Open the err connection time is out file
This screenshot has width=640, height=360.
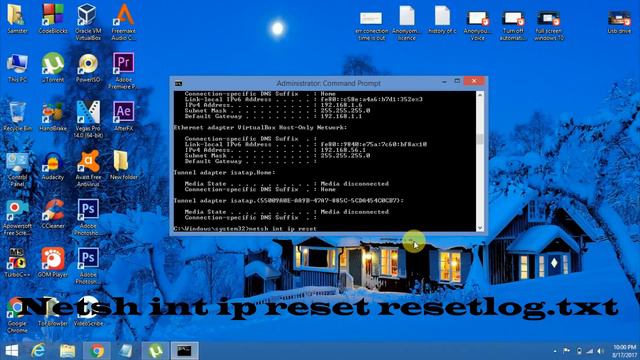371,25
